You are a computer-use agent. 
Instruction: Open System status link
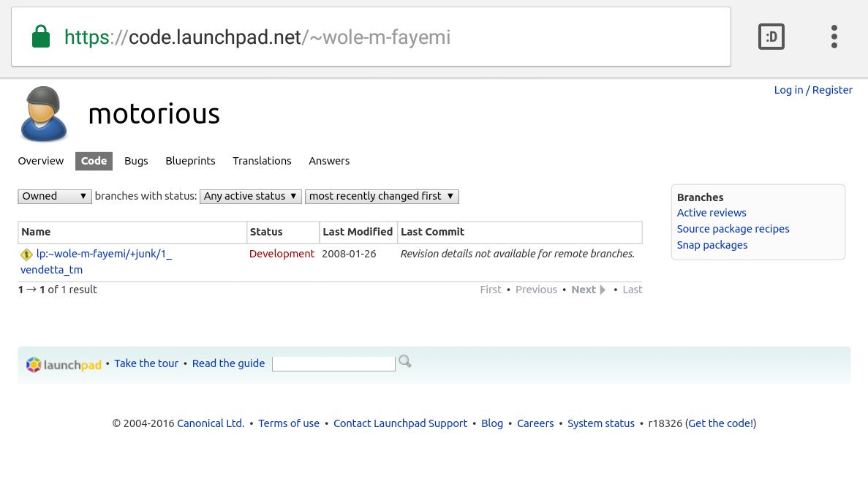pyautogui.click(x=600, y=423)
